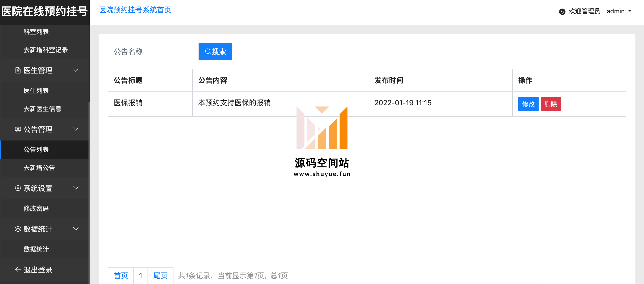Go to 尾页 pagination link
Screen dimensions: 644x284
click(x=160, y=276)
